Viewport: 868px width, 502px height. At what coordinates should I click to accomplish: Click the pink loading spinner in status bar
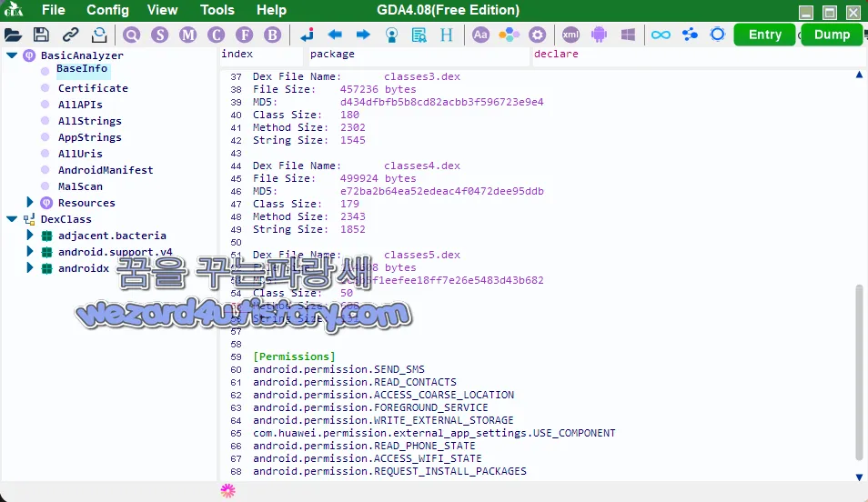click(x=228, y=490)
